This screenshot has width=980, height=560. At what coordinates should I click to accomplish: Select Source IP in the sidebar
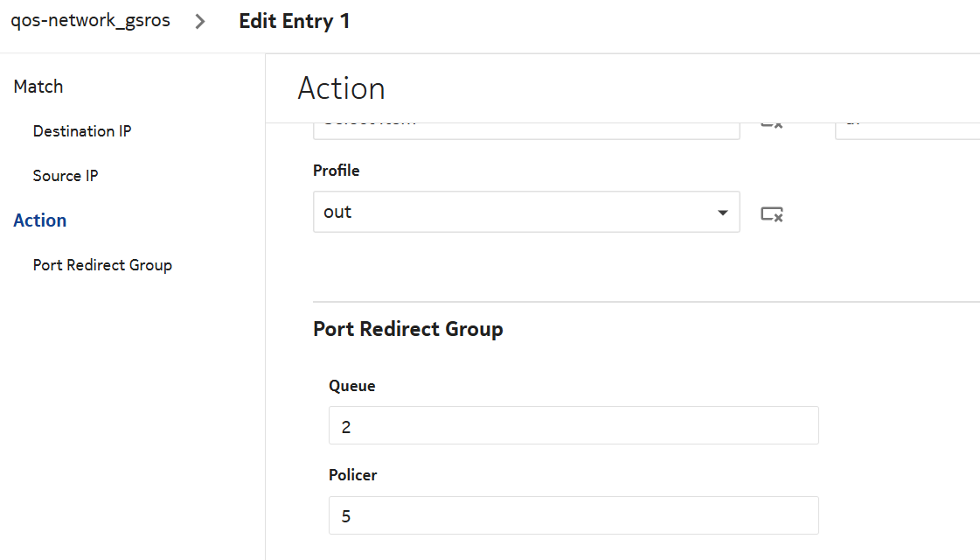coord(66,176)
